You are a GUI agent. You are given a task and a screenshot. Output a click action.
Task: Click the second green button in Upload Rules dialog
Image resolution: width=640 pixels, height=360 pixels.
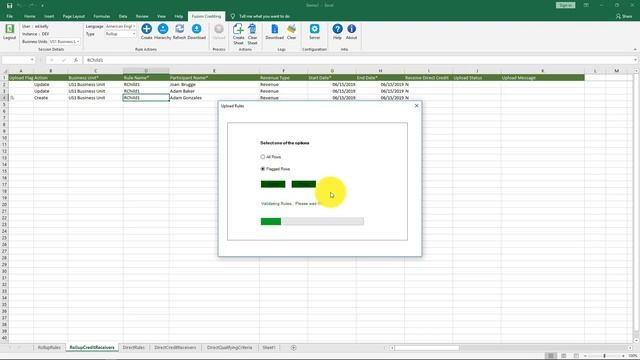[x=304, y=184]
